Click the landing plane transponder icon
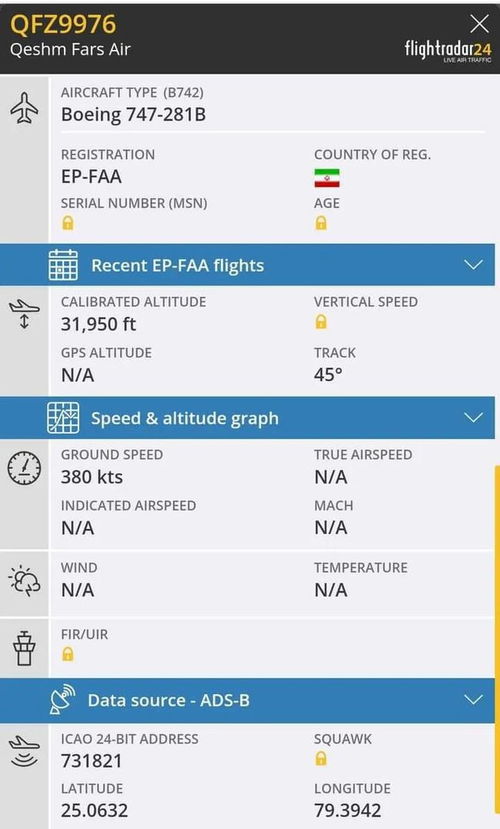This screenshot has height=829, width=500. tap(24, 752)
